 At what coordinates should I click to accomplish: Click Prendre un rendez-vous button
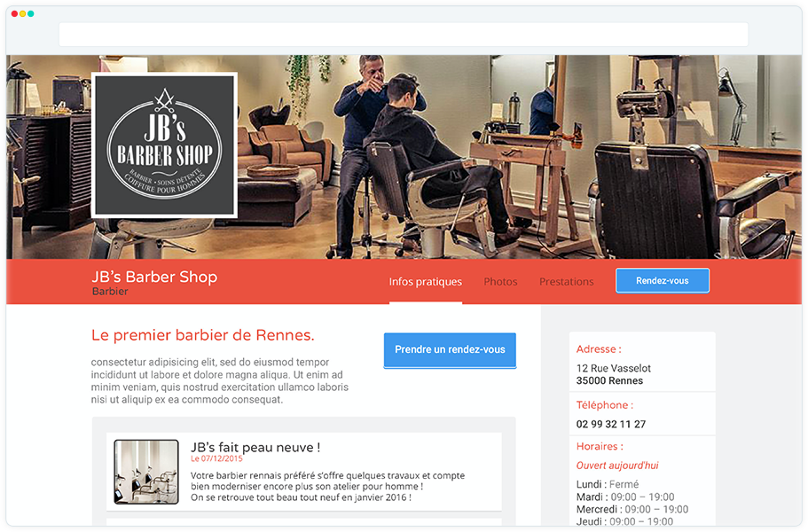450,350
